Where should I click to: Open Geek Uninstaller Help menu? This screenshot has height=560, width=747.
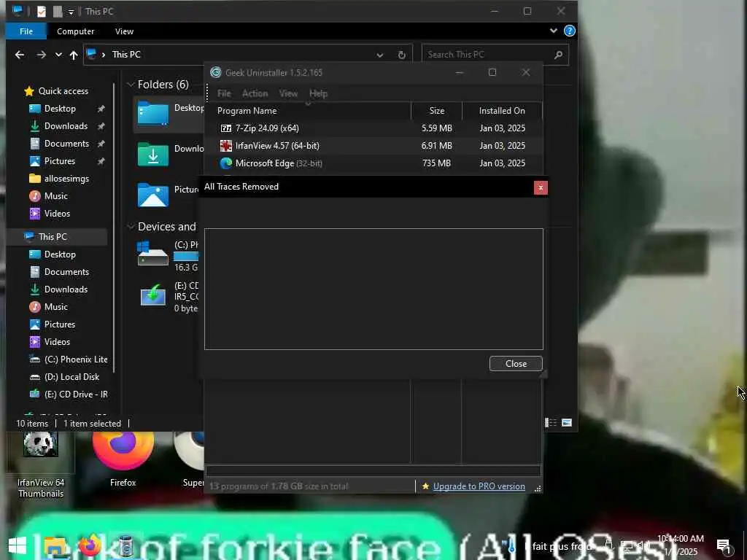tap(318, 93)
